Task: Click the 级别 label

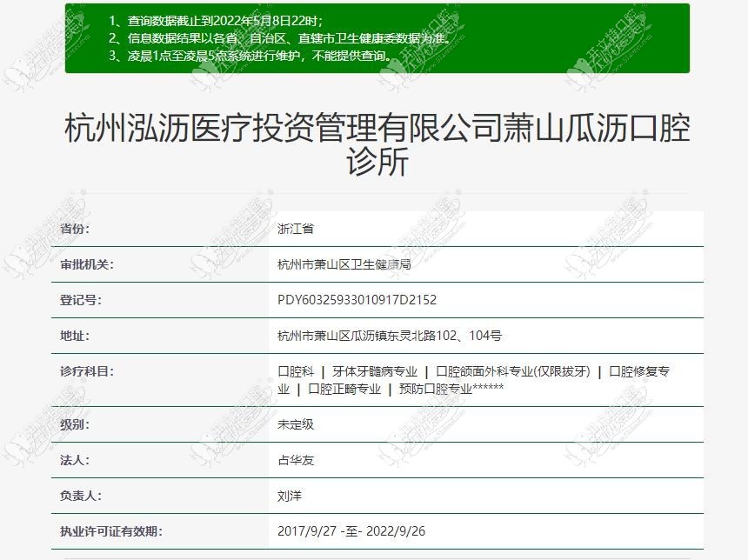Action: pos(75,424)
